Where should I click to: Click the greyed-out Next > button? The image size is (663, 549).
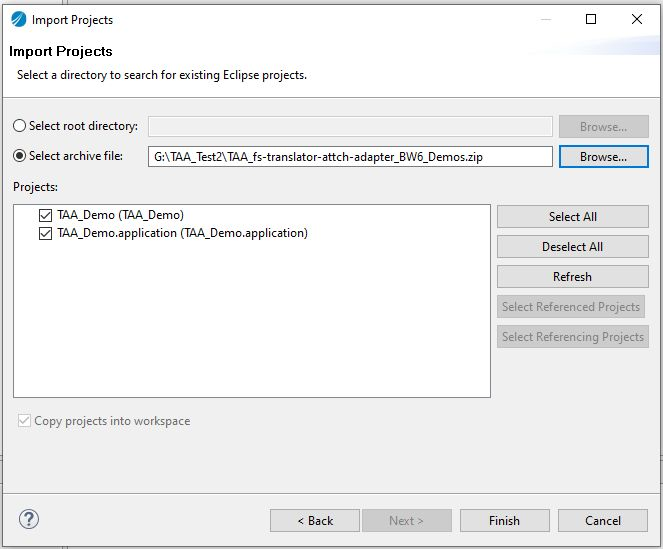point(406,521)
